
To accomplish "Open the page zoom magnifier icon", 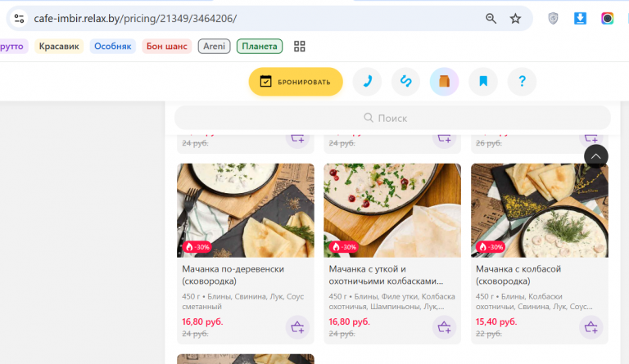I will 491,19.
